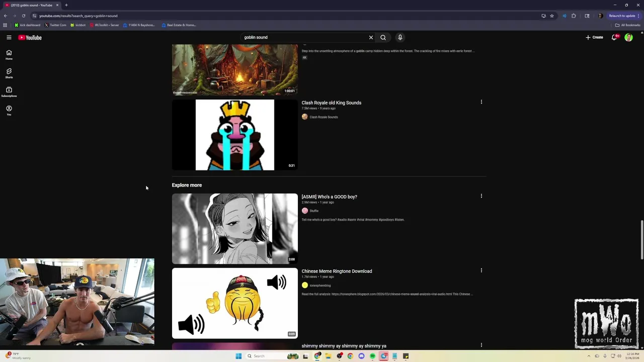Viewport: 644px width, 362px height.
Task: Open the Clash Royale old King Sounds title
Action: tap(331, 103)
